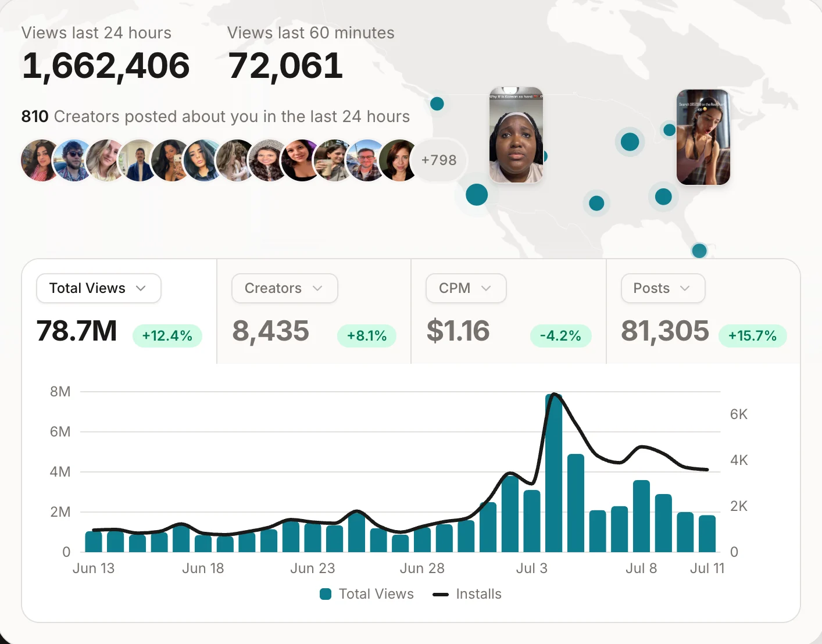Screen dimensions: 822x644
Task: Open the CPM metric dropdown
Action: pos(466,288)
